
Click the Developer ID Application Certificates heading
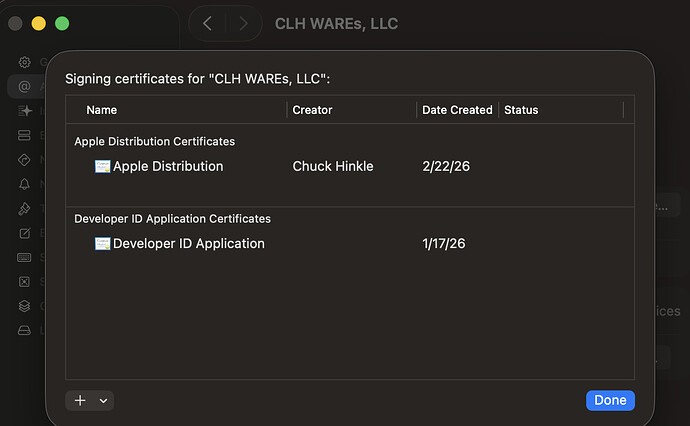pos(172,218)
